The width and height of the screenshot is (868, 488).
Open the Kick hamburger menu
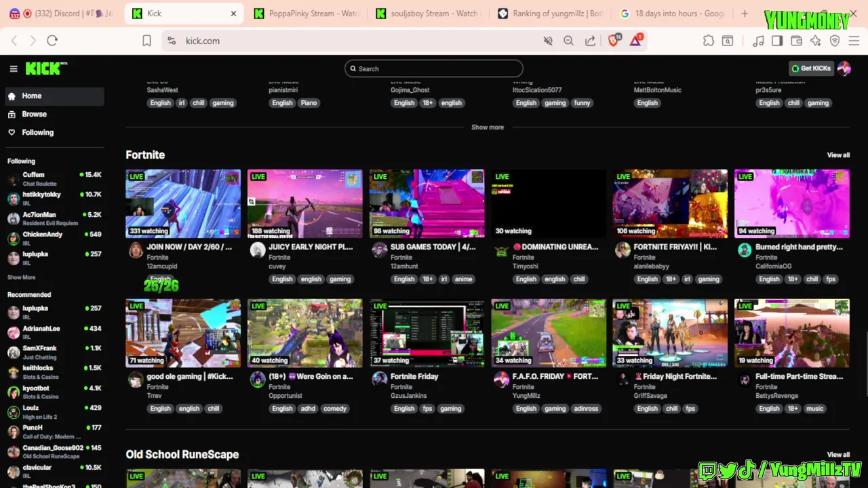(x=13, y=68)
